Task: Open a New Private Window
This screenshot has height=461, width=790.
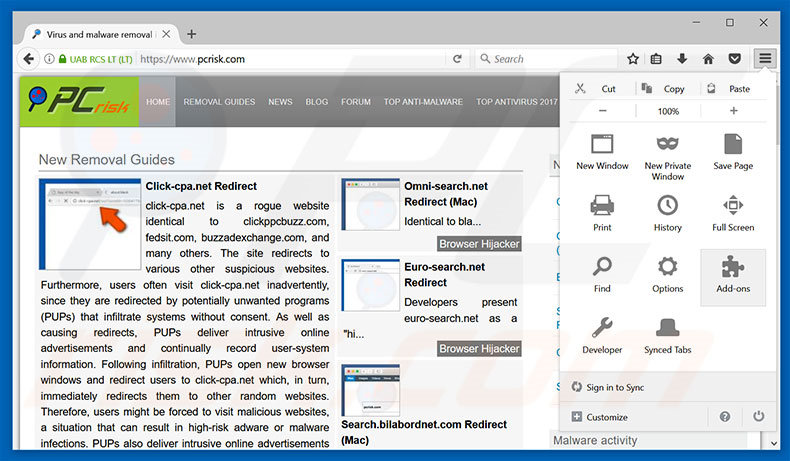Action: coord(668,157)
